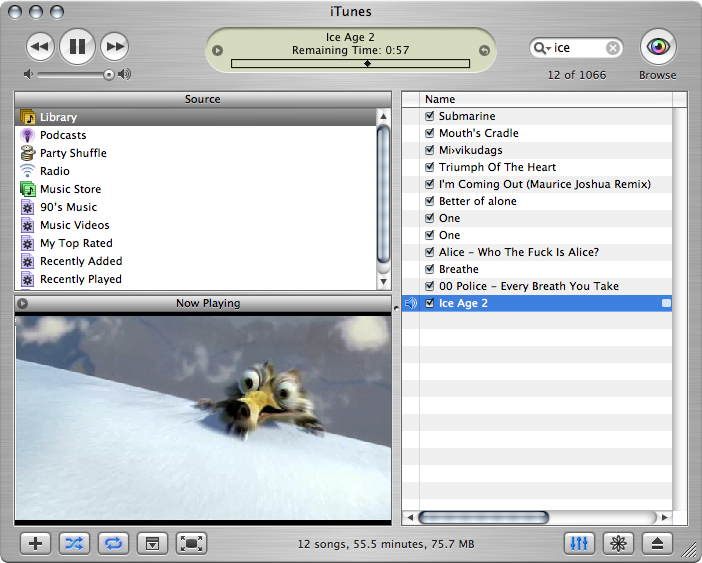The image size is (702, 563).
Task: Jump to current song with arrow icon
Action: [x=484, y=51]
